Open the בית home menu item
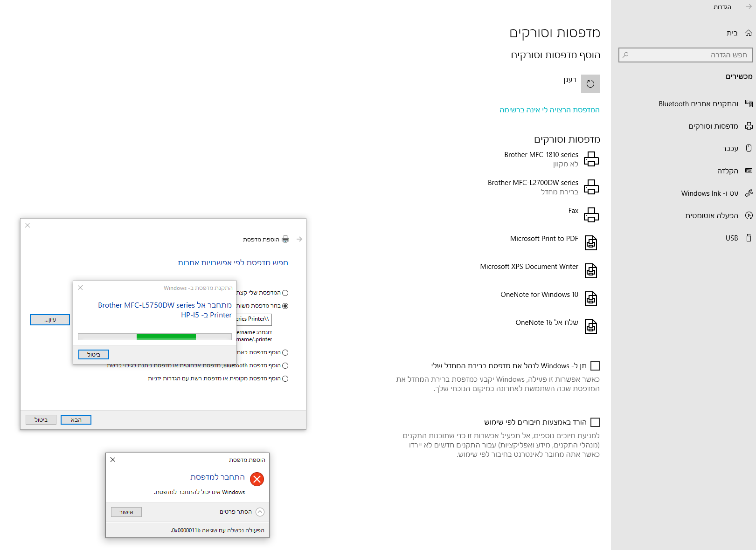The width and height of the screenshot is (756, 550). click(x=732, y=33)
